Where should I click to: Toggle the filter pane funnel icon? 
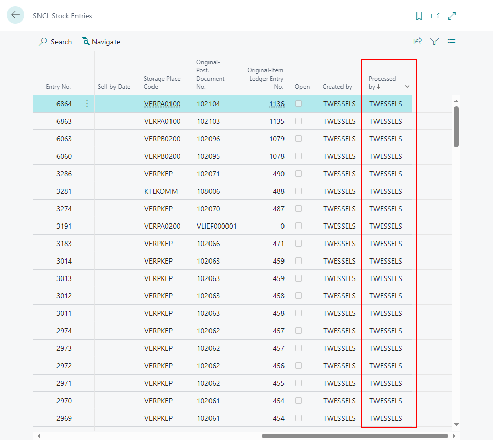pyautogui.click(x=434, y=42)
